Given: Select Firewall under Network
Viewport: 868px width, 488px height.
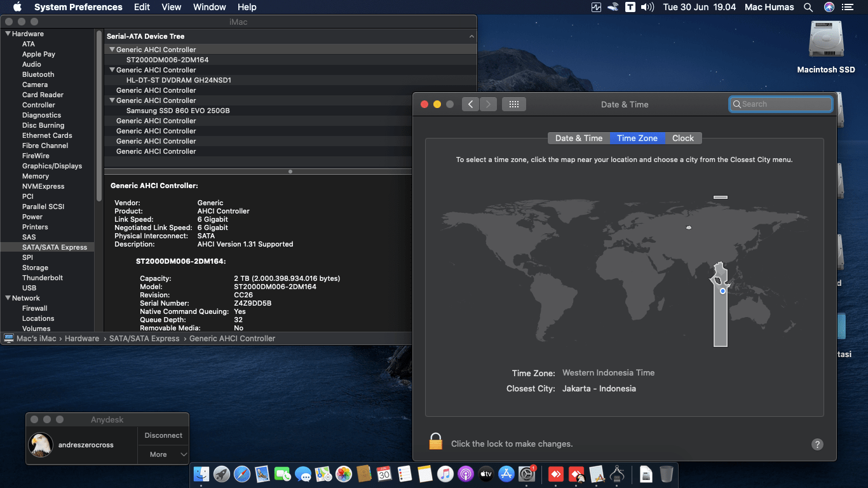Looking at the screenshot, I should point(35,308).
